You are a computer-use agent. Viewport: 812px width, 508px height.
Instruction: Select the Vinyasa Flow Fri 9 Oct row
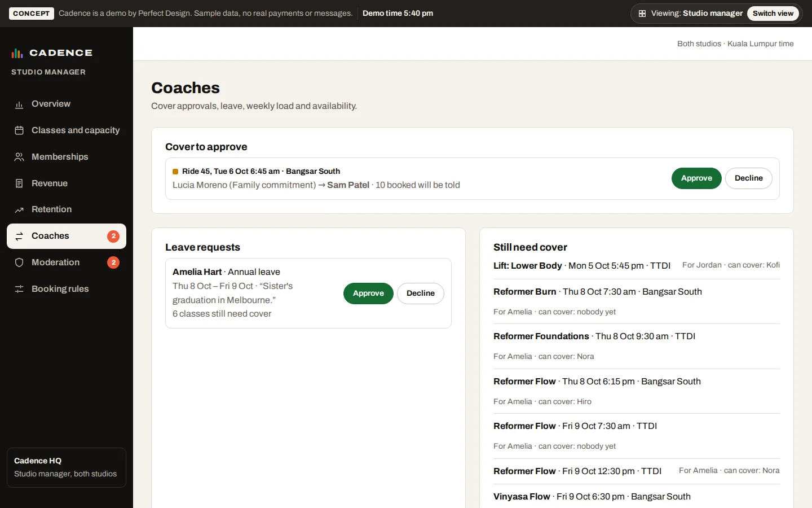(637, 497)
